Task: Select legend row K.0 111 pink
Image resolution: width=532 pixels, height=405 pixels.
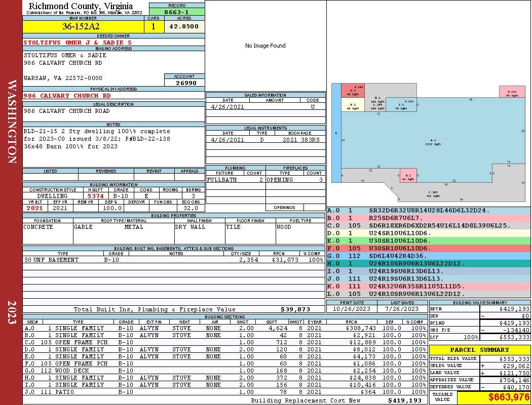Action: (429, 287)
